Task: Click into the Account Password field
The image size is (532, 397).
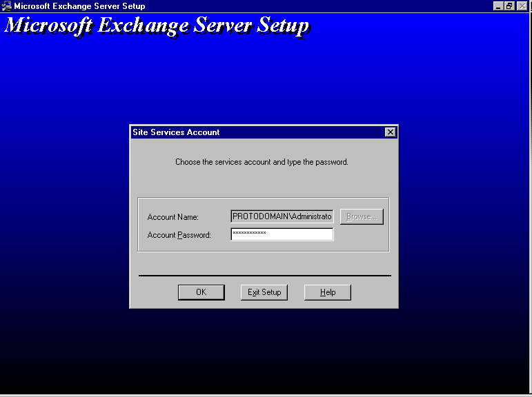Action: pyautogui.click(x=282, y=234)
